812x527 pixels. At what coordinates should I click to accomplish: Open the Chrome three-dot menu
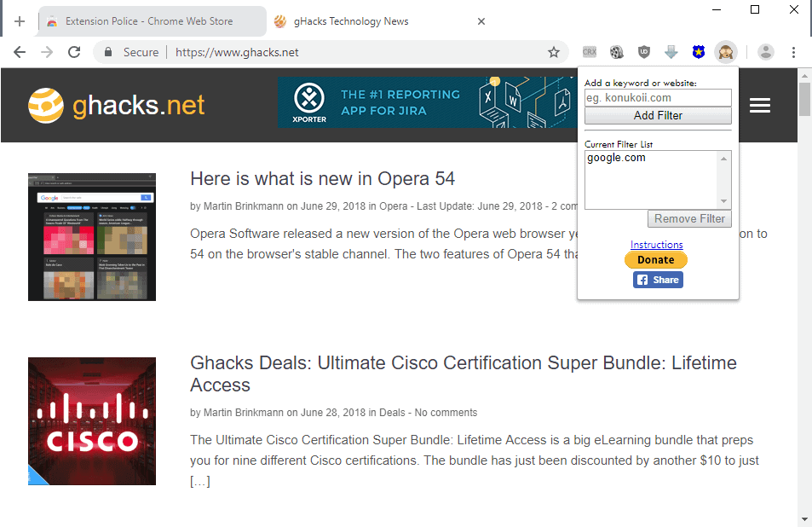793,52
